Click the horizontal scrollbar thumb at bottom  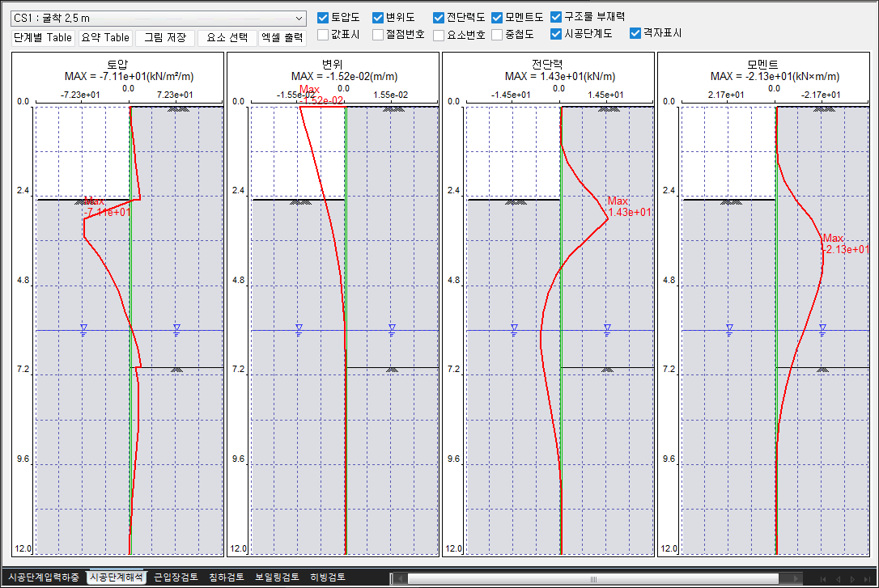[591, 578]
